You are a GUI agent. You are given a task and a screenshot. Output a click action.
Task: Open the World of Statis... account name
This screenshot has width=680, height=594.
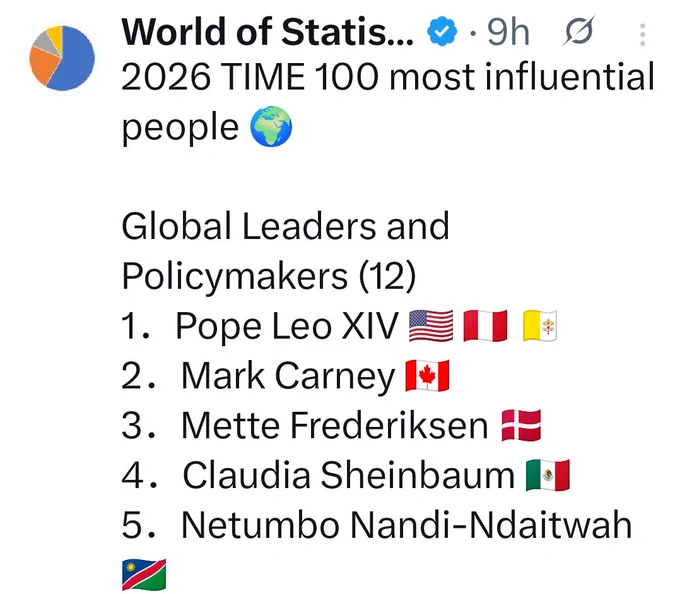point(268,32)
